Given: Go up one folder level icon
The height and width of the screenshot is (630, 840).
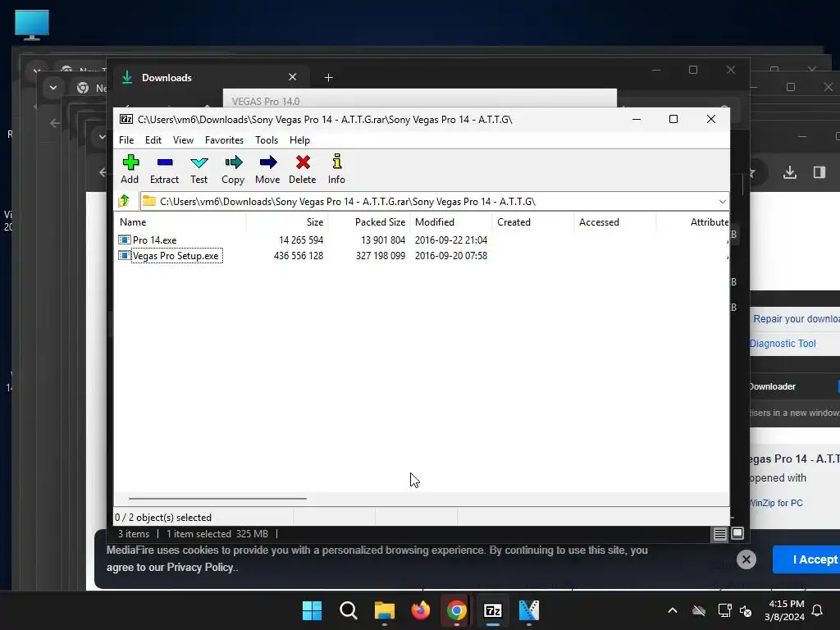Looking at the screenshot, I should pyautogui.click(x=124, y=201).
